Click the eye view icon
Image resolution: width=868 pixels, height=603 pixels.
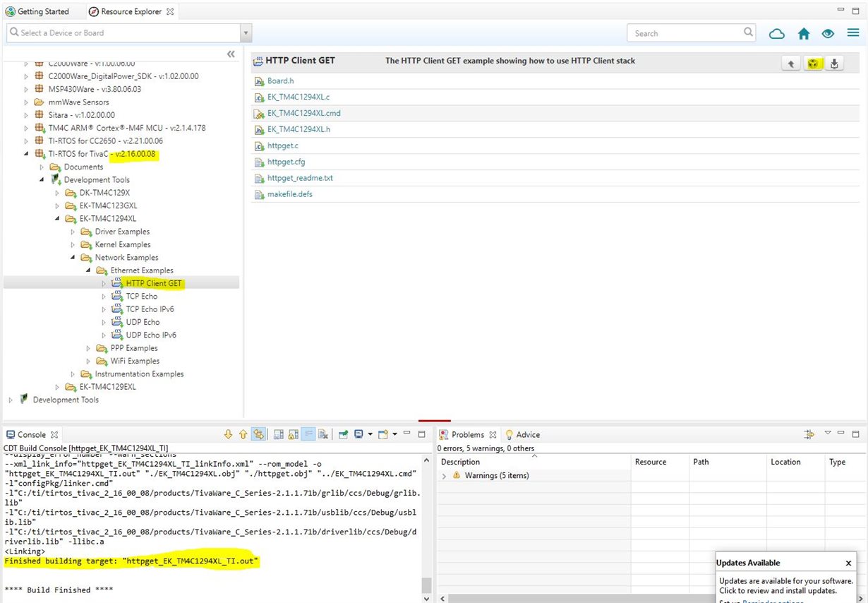pyautogui.click(x=828, y=33)
